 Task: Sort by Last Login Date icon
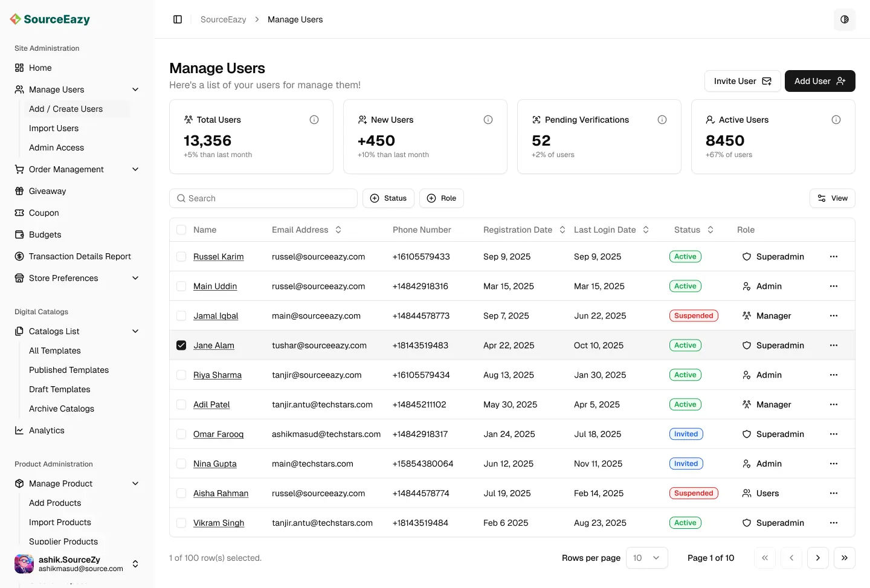(x=646, y=230)
